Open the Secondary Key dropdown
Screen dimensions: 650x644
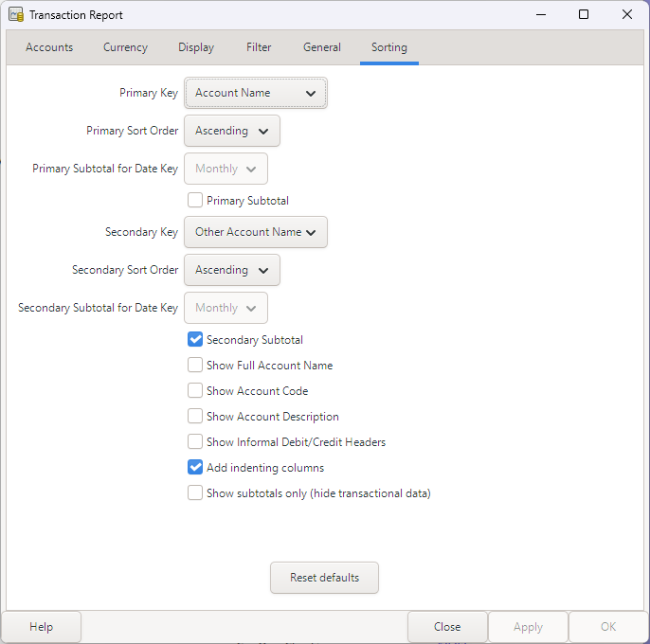[x=255, y=232]
